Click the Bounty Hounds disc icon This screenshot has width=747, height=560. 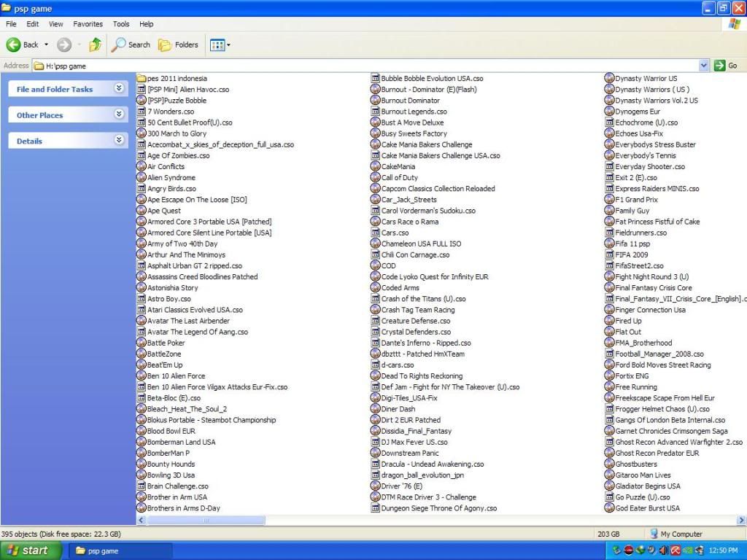(141, 464)
